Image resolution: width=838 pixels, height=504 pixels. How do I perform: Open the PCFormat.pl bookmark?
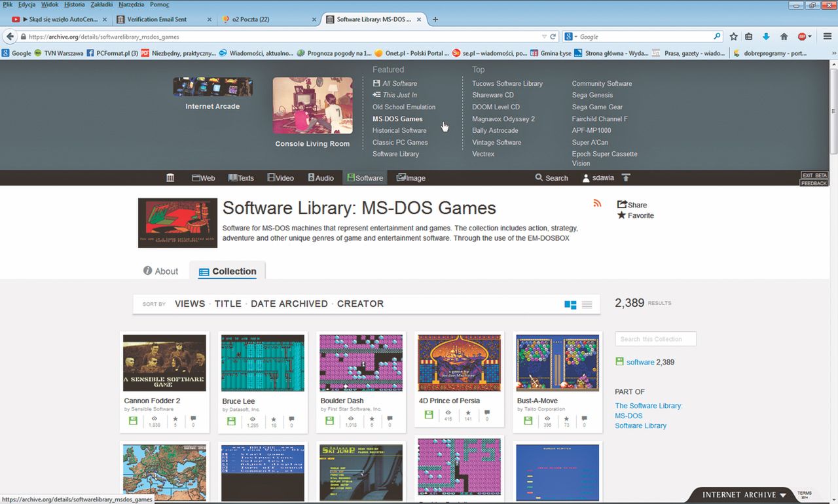pyautogui.click(x=111, y=53)
